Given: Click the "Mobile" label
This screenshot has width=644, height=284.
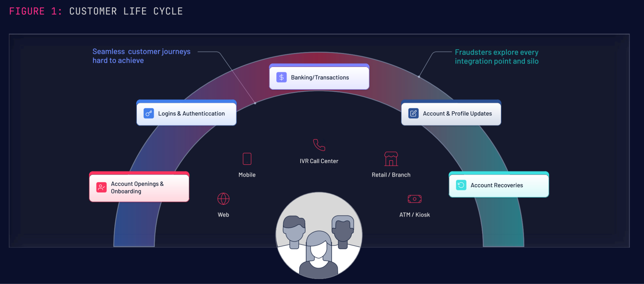Looking at the screenshot, I should click(x=247, y=175).
